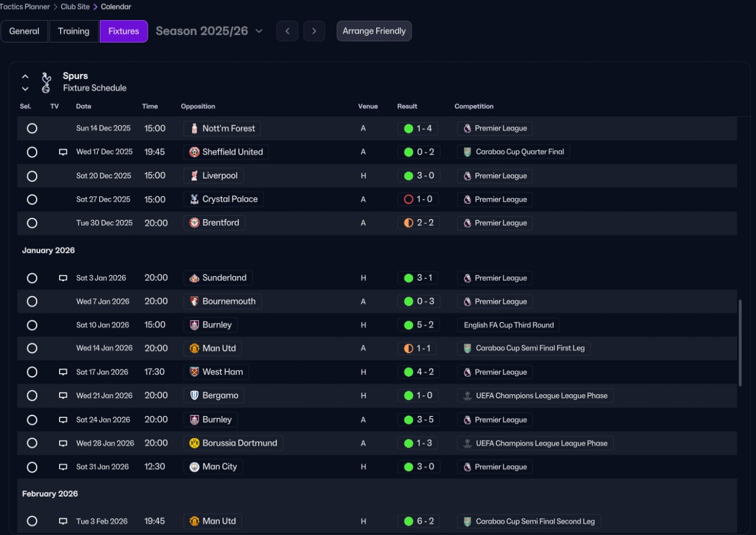
Task: Select the Man City fixture radio button
Action: point(32,466)
